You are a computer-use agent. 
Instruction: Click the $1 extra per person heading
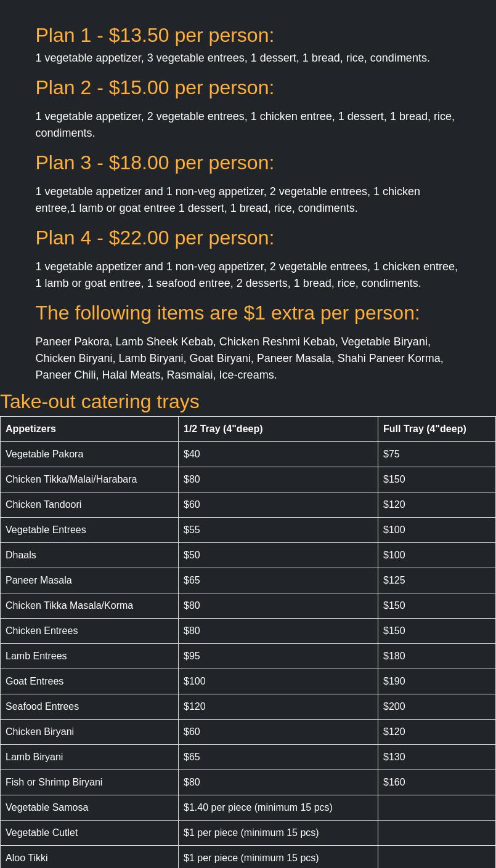pos(227,313)
